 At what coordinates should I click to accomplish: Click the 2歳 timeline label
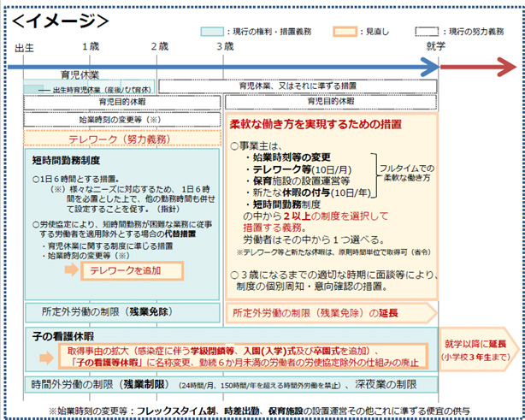pos(159,46)
